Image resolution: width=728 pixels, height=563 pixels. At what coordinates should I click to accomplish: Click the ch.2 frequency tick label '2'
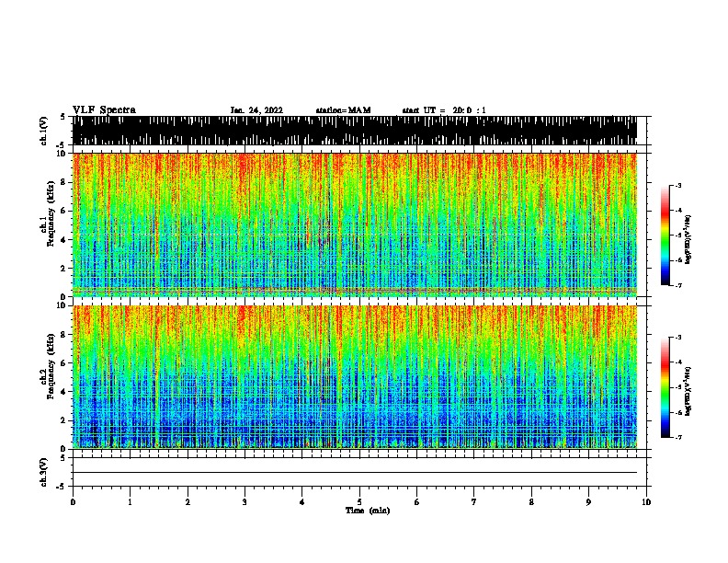click(x=63, y=420)
